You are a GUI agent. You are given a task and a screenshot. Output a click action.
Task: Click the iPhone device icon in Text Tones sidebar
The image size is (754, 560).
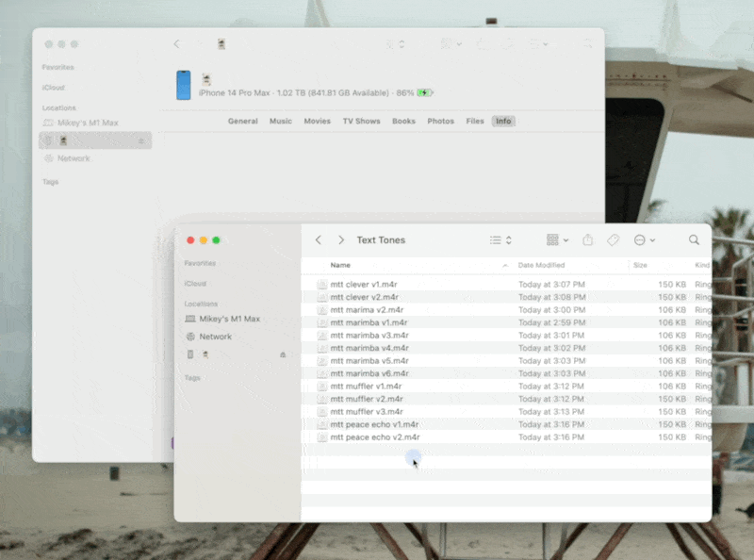(x=190, y=354)
